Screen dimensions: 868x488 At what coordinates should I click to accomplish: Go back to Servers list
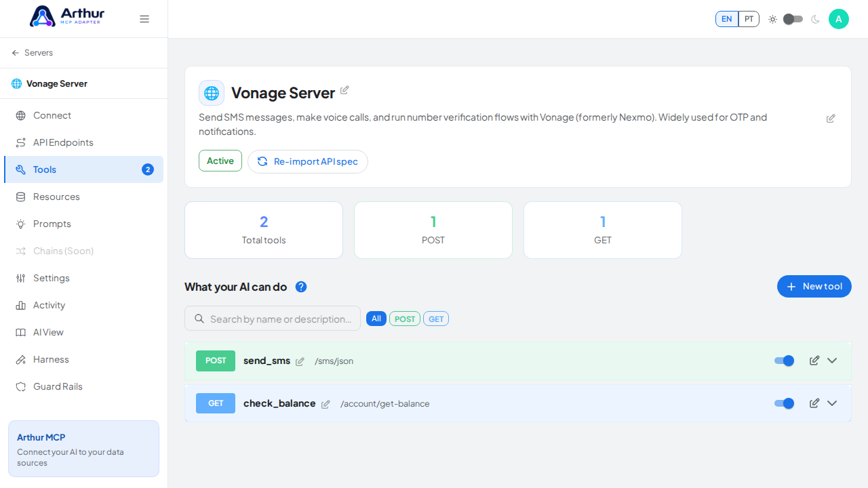32,53
